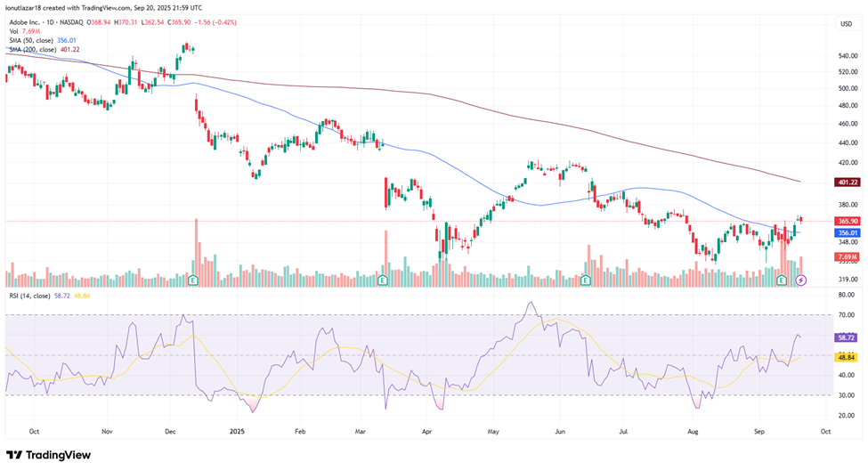
Task: Toggle the Vol indicator legend
Action: point(14,31)
